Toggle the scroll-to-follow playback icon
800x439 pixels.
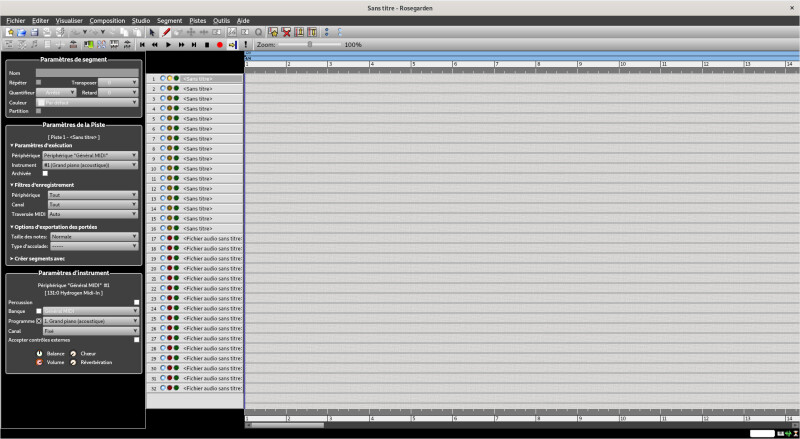[232, 45]
